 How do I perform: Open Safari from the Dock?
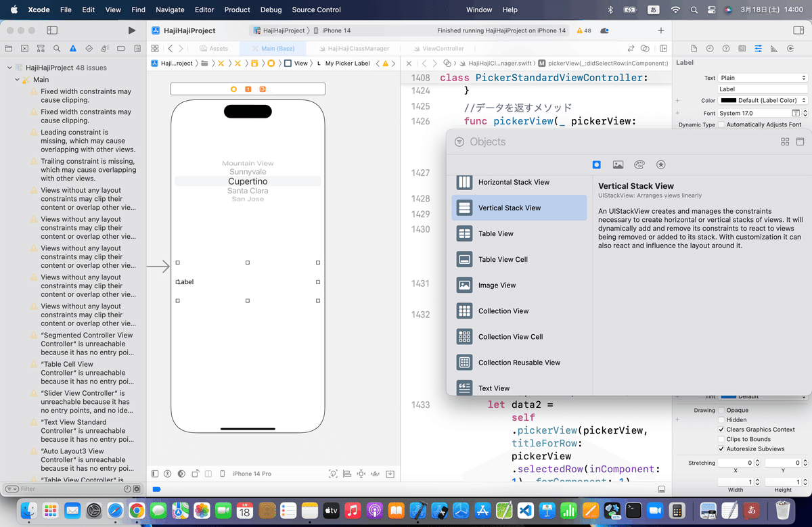[114, 509]
